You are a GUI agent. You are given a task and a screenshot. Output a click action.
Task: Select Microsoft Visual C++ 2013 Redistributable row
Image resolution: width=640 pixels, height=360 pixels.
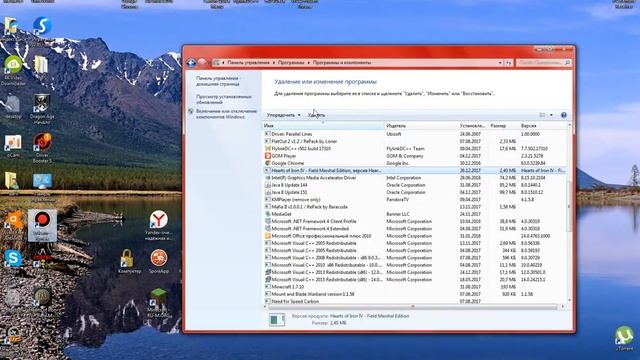414,272
